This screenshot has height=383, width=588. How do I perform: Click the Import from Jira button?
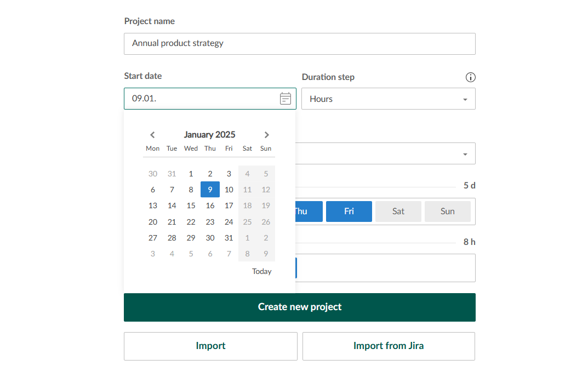click(389, 346)
